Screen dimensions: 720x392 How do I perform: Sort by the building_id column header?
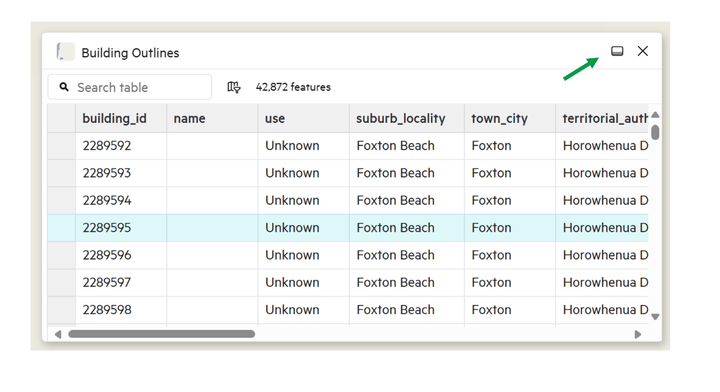pos(121,118)
